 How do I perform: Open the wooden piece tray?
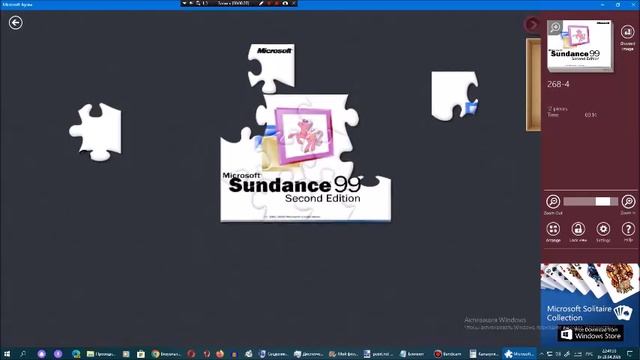click(533, 85)
